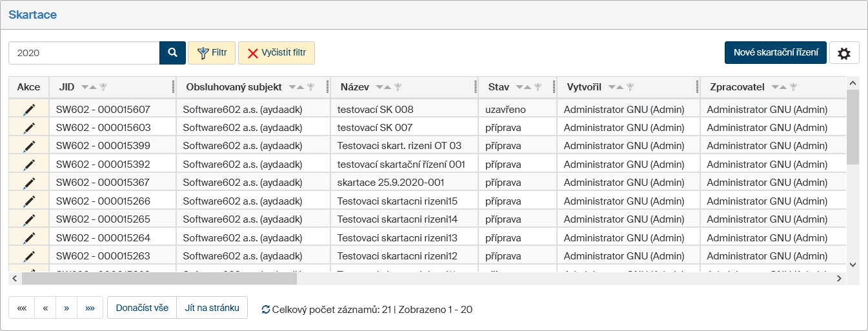Sort Obsluhovaný subjekt column ascending
868x331 pixels.
tap(301, 87)
